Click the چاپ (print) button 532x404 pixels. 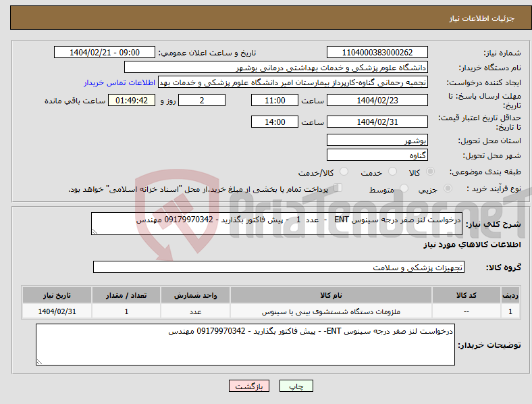[296, 386]
